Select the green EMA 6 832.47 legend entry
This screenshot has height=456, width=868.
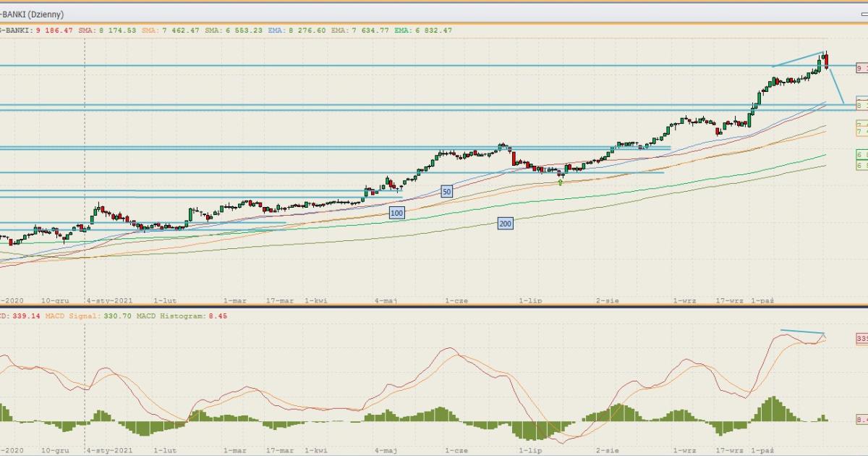(x=422, y=30)
